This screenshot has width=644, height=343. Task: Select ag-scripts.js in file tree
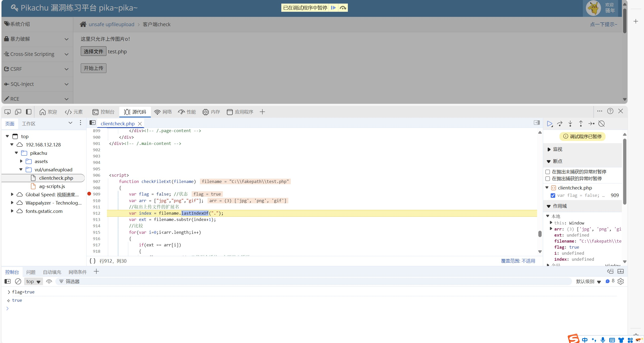coord(52,186)
